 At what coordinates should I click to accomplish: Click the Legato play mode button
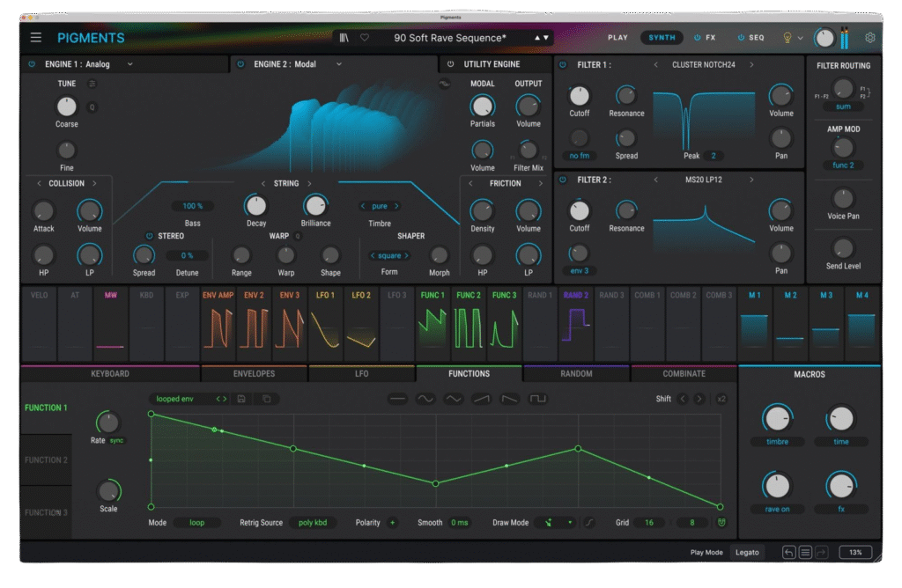click(747, 553)
